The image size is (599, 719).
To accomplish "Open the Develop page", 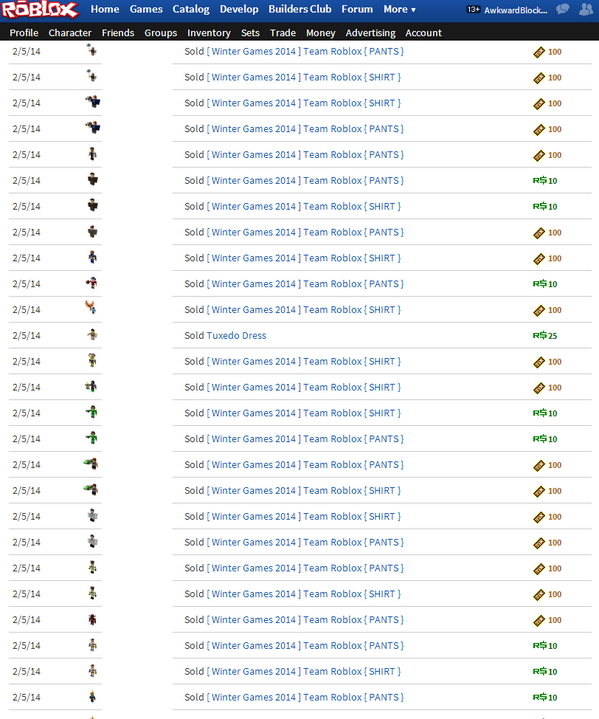I will click(239, 9).
